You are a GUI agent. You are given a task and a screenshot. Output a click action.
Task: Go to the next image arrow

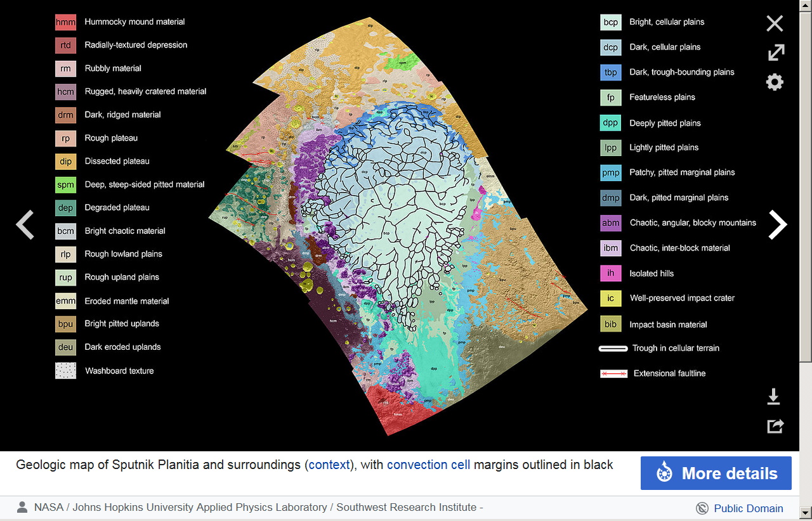(x=778, y=224)
